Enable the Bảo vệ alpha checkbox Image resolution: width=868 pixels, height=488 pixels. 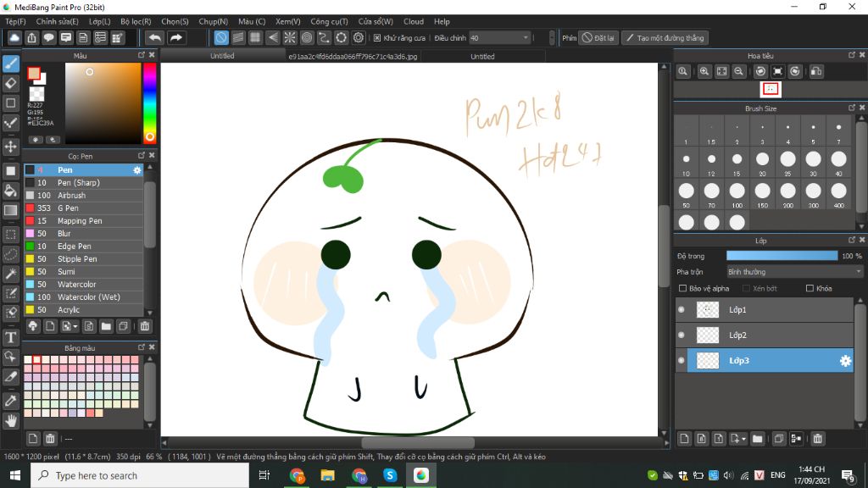682,288
